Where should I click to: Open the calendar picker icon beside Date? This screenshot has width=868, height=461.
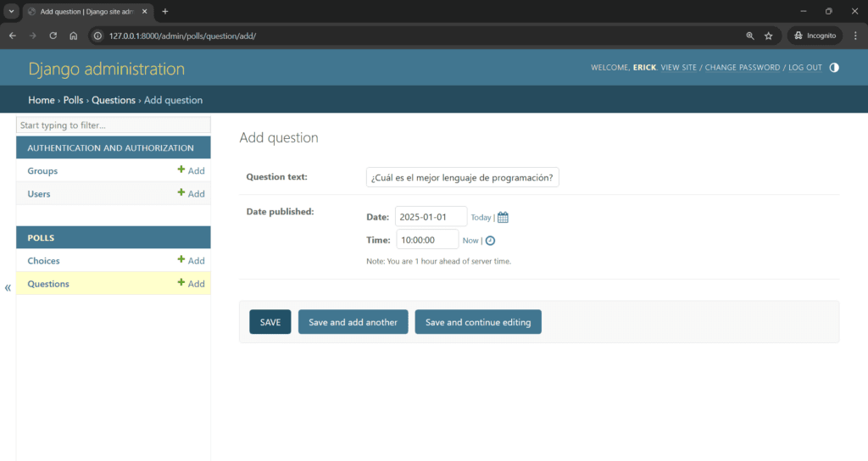click(x=503, y=218)
